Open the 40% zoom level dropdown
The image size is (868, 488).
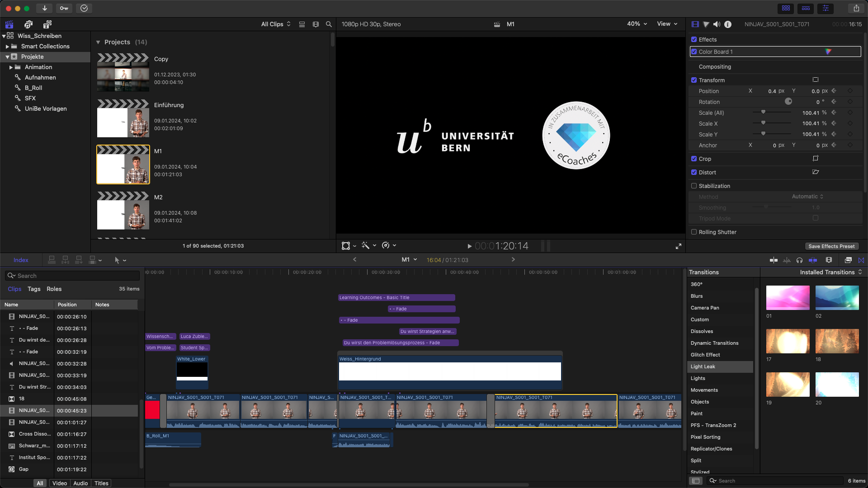(637, 24)
